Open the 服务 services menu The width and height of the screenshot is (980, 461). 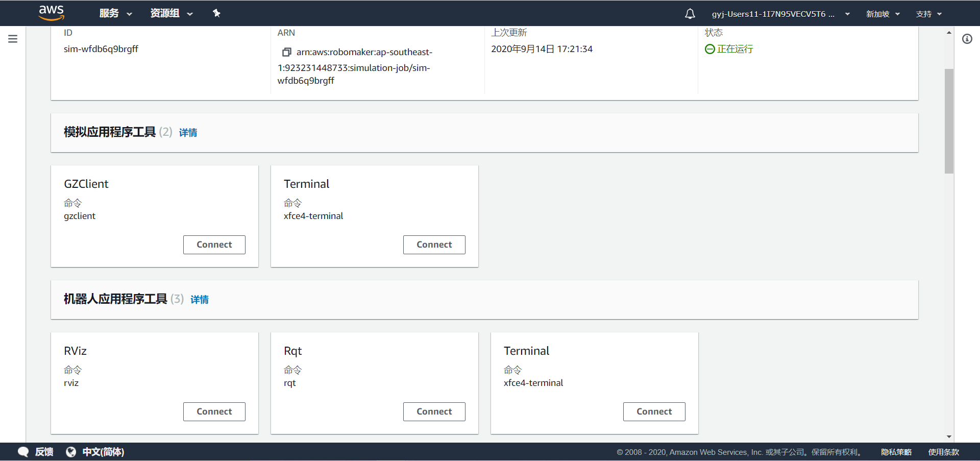(x=116, y=13)
